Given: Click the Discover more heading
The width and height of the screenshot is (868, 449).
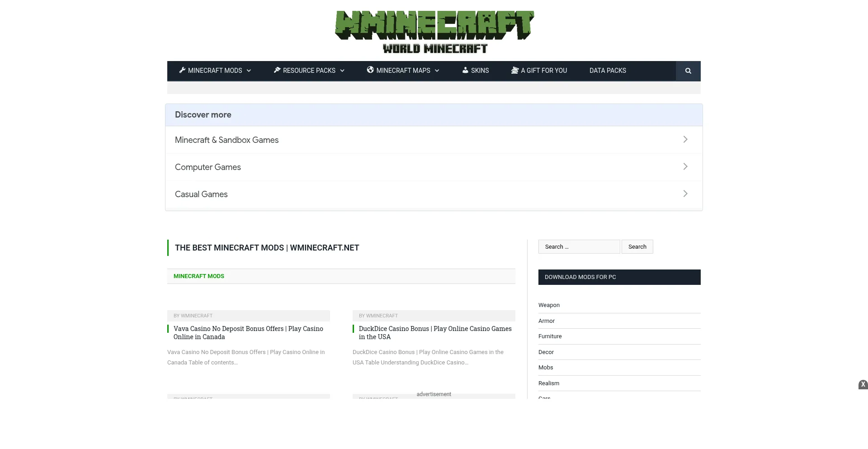Looking at the screenshot, I should pyautogui.click(x=203, y=115).
